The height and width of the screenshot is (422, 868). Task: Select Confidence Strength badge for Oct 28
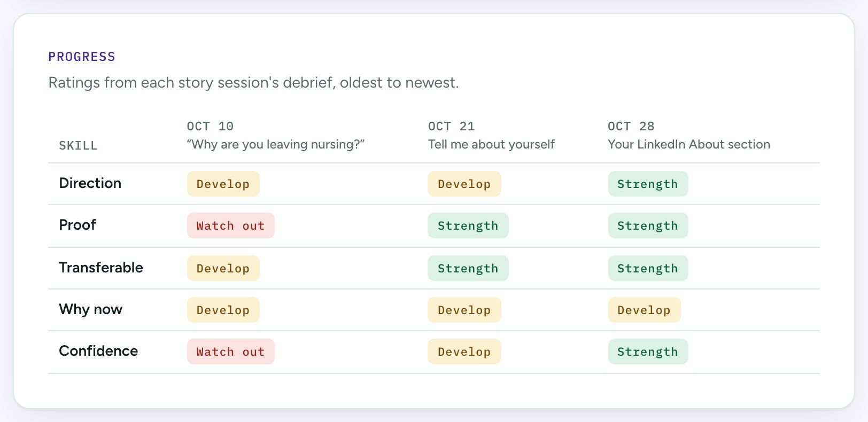648,351
